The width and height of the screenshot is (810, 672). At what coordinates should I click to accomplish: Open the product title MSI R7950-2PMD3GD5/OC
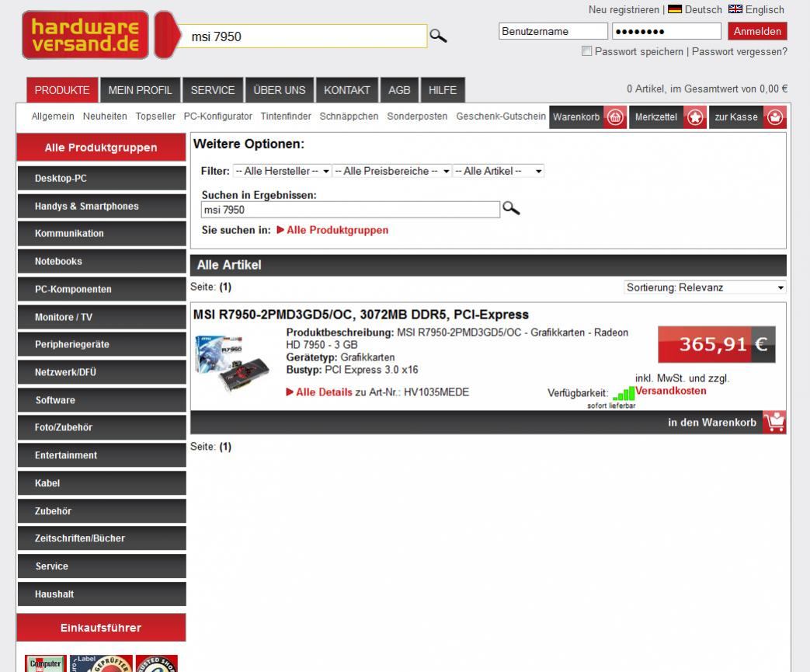360,315
